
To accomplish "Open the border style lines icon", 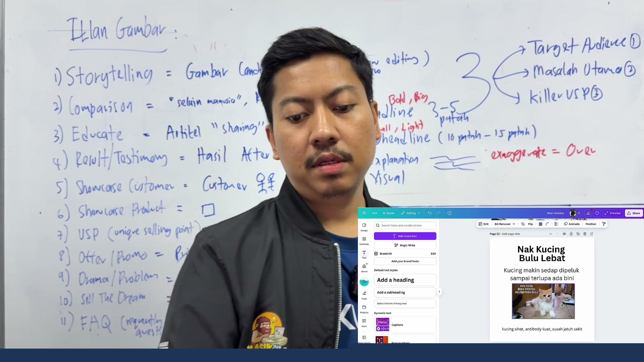I will click(540, 224).
